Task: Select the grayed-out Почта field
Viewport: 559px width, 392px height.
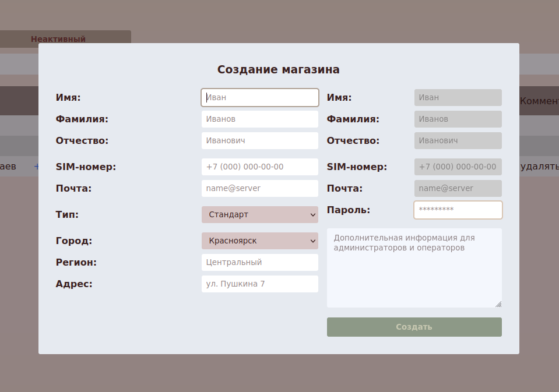Action: pos(458,189)
